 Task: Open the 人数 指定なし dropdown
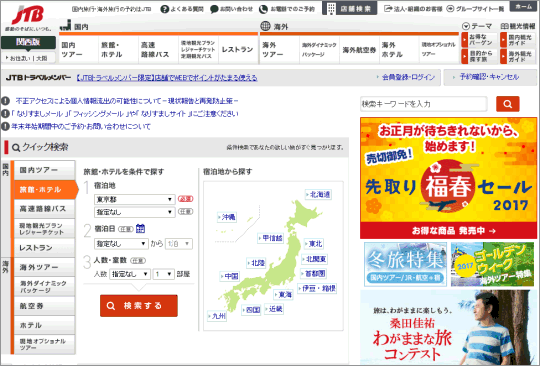point(130,274)
